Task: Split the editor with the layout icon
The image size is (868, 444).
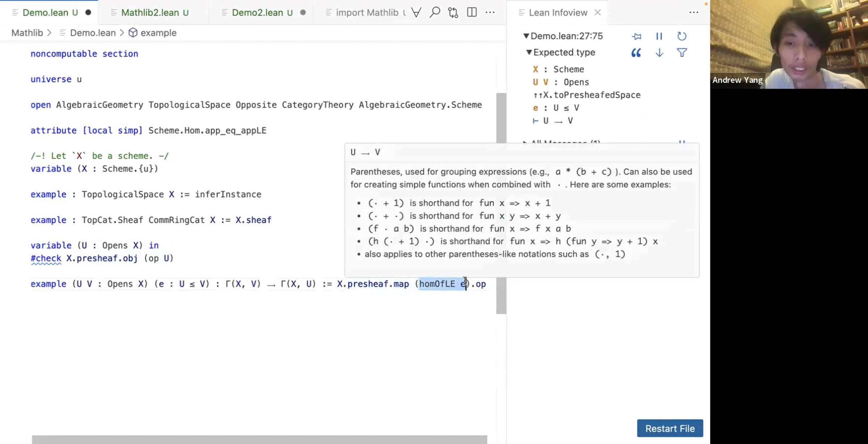Action: pos(472,13)
